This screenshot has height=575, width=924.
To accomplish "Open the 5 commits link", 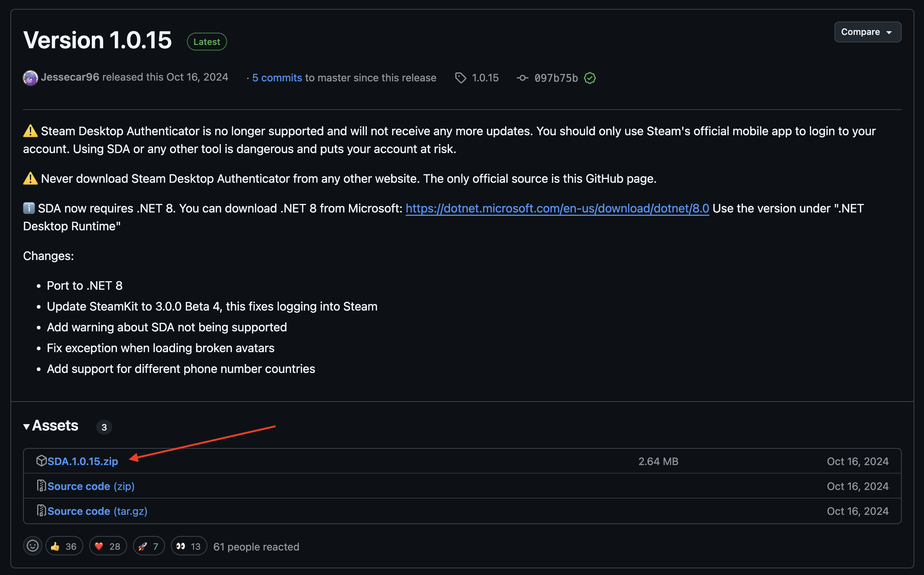I will click(x=277, y=78).
